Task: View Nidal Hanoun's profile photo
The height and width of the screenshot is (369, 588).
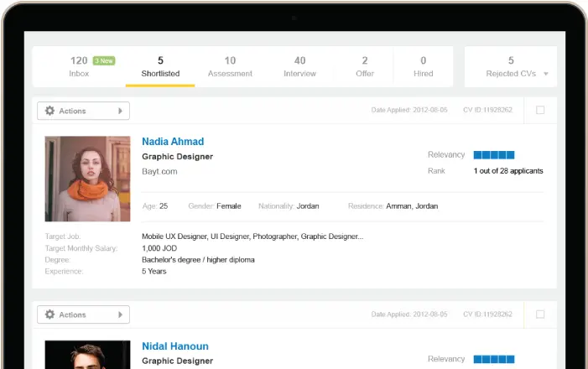Action: [x=87, y=355]
